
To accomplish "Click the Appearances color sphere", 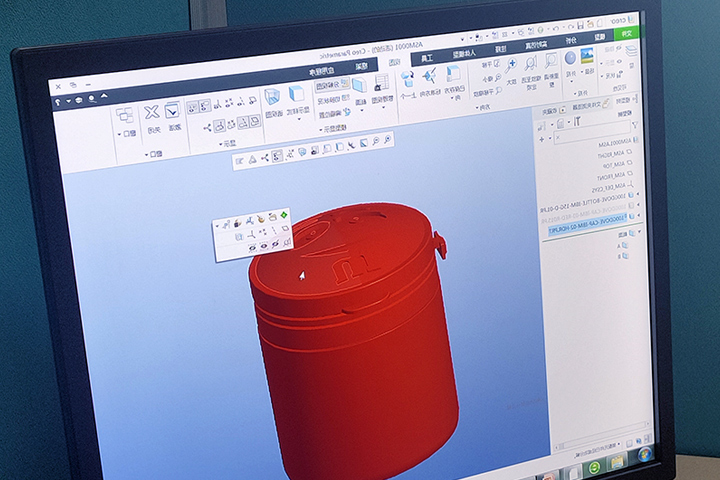I will click(571, 58).
